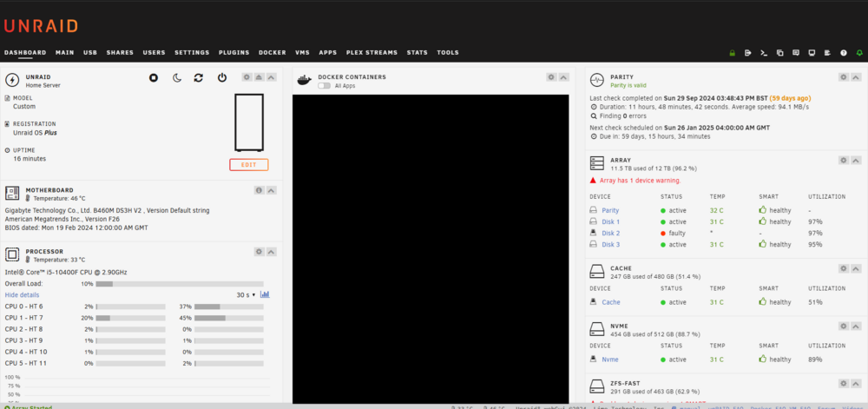
Task: Click the green lock icon in header
Action: click(x=733, y=53)
